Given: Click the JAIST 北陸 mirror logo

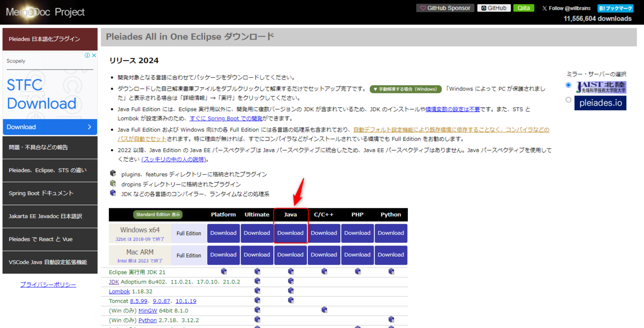Looking at the screenshot, I should (x=601, y=87).
